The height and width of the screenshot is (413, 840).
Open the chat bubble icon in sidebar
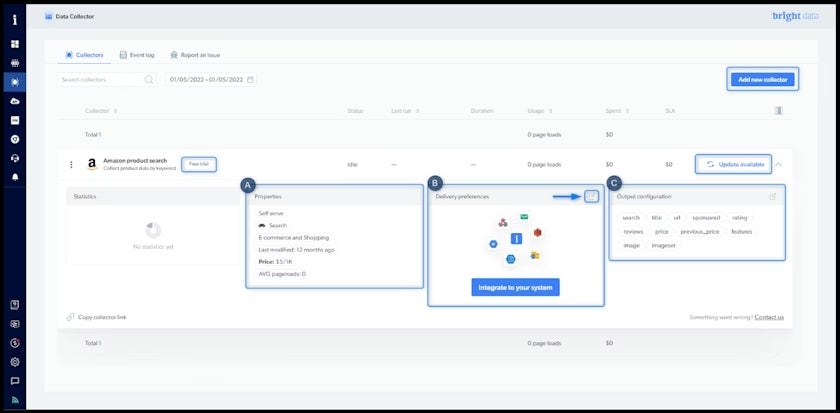pos(14,381)
